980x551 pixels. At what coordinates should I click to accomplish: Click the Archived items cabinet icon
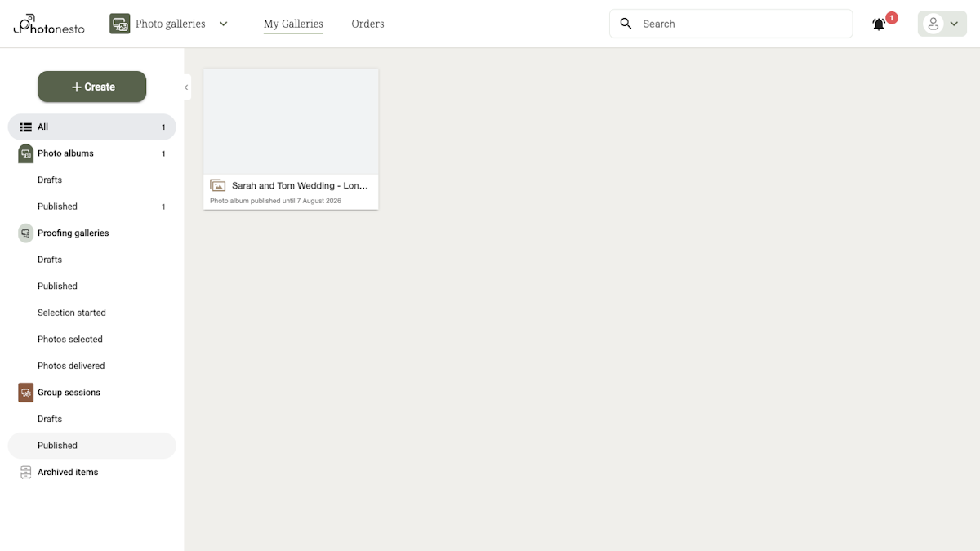coord(26,472)
